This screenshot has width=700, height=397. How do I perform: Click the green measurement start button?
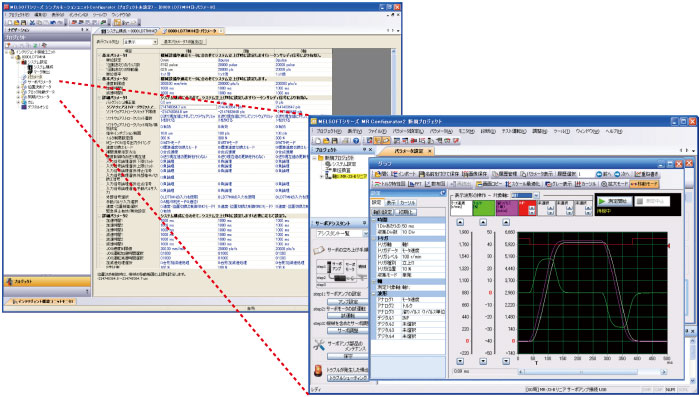tap(614, 201)
